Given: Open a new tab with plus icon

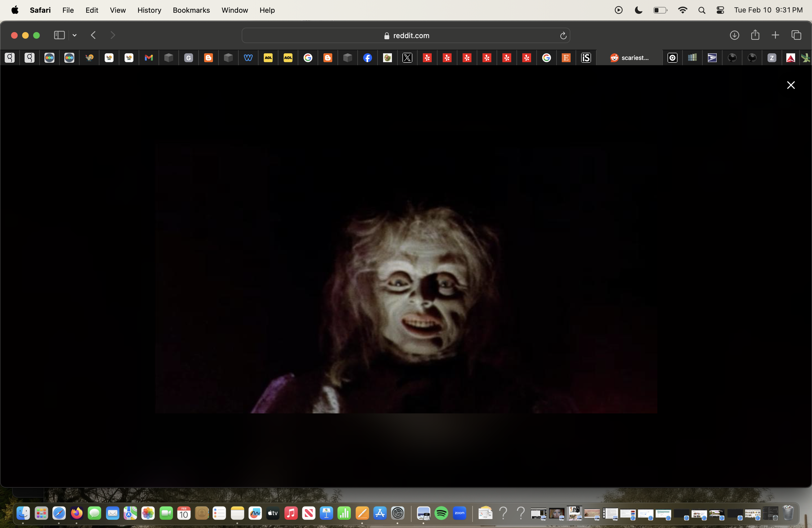Looking at the screenshot, I should (775, 35).
